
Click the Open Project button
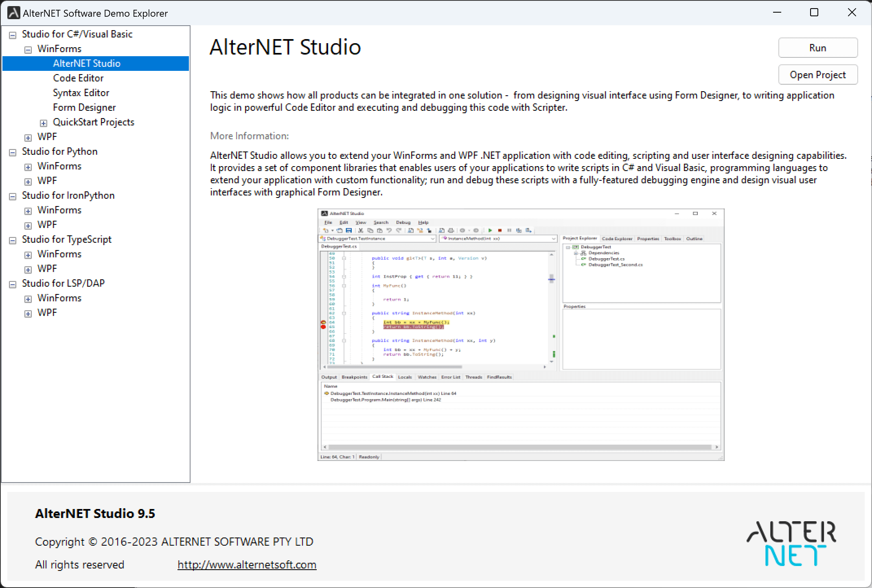(x=818, y=75)
